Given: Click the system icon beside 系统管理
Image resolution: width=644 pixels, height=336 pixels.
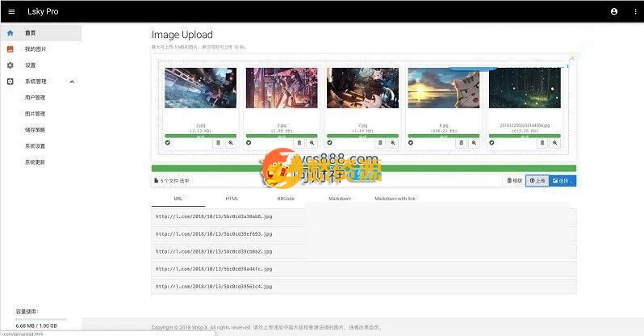Looking at the screenshot, I should click(x=10, y=82).
